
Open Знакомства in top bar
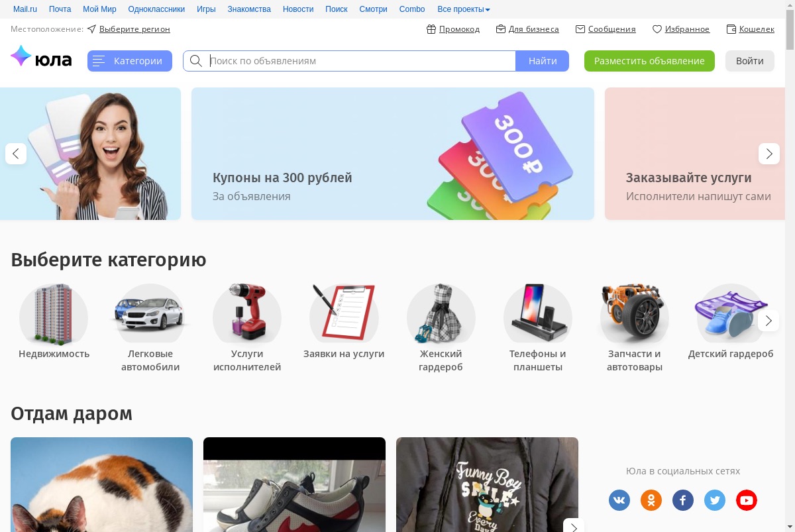[249, 9]
